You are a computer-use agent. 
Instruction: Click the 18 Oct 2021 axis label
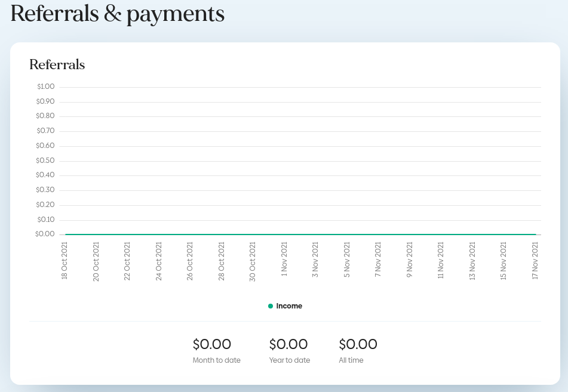pos(65,261)
